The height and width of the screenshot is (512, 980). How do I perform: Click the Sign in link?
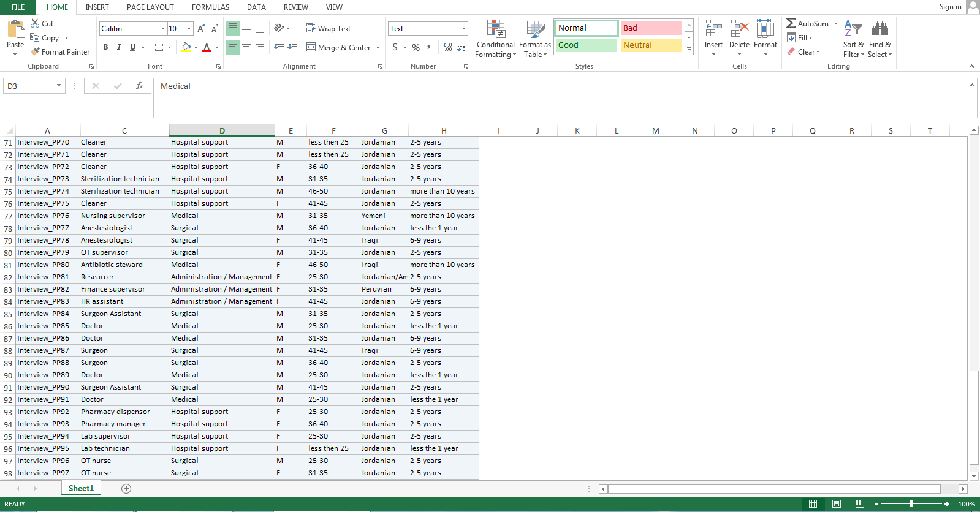(950, 7)
